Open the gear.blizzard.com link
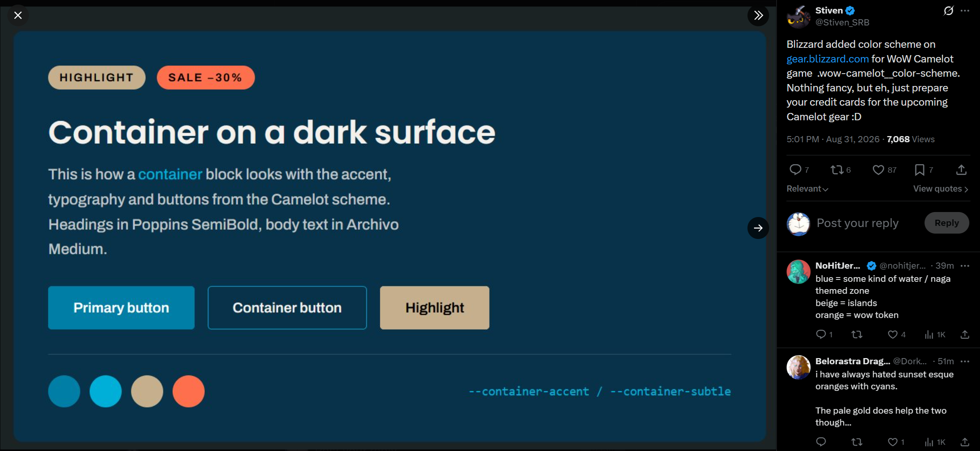Image resolution: width=980 pixels, height=451 pixels. click(x=828, y=59)
